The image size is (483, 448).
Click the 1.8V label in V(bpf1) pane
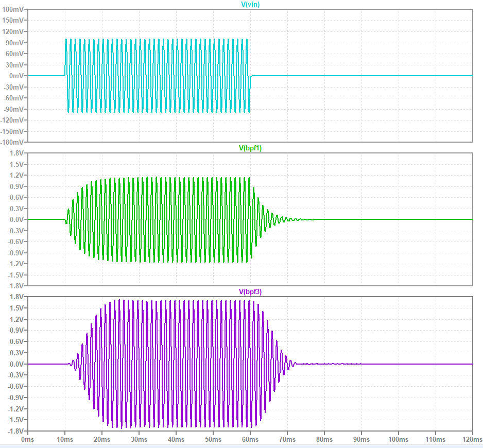pos(16,153)
